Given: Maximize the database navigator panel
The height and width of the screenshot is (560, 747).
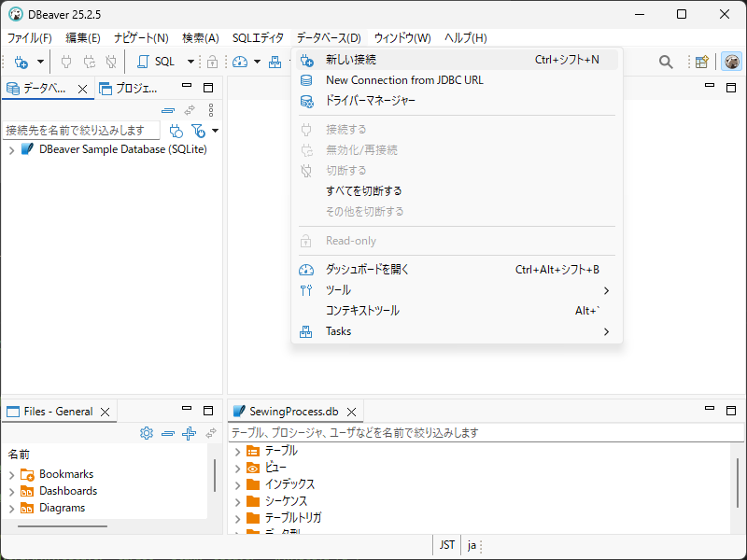Looking at the screenshot, I should (208, 88).
